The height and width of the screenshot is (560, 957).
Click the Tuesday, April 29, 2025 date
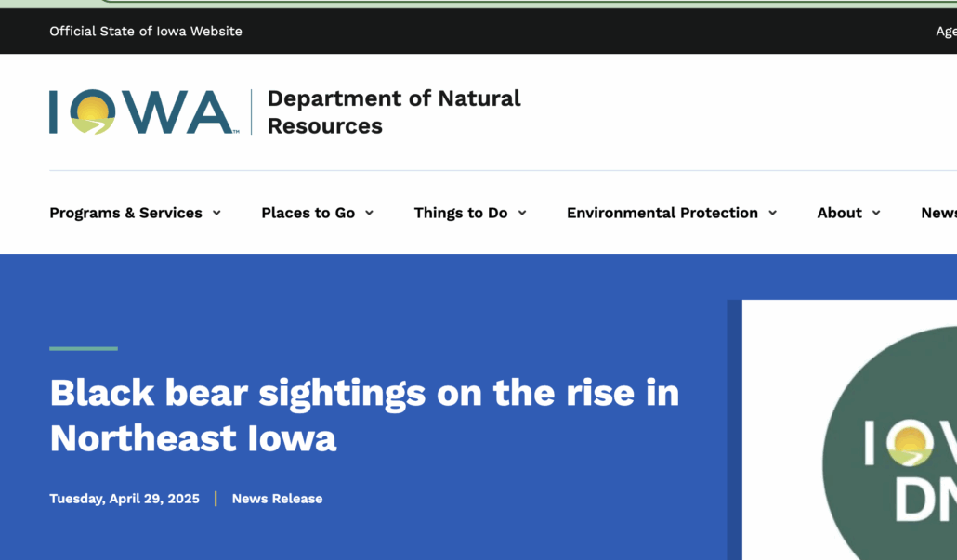(x=125, y=499)
